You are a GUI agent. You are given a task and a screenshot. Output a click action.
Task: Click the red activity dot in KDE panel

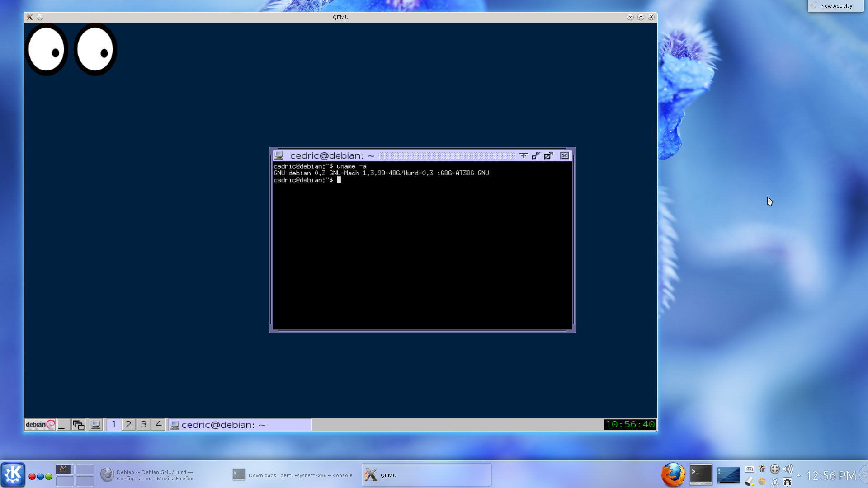[x=32, y=476]
